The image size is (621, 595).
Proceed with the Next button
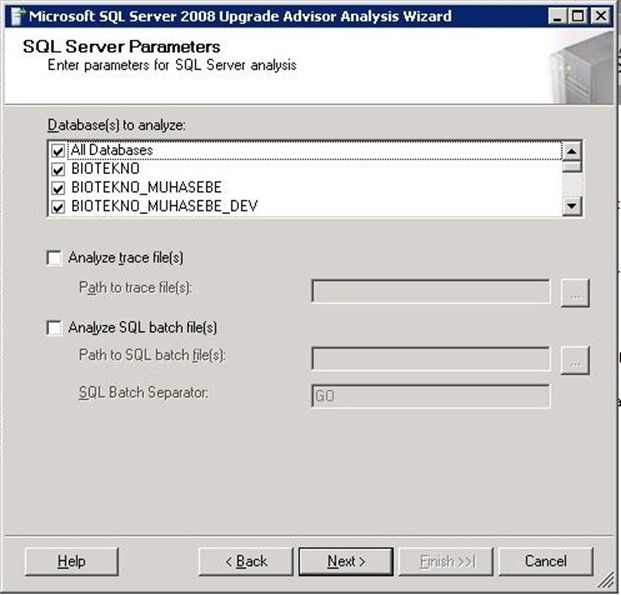click(346, 561)
